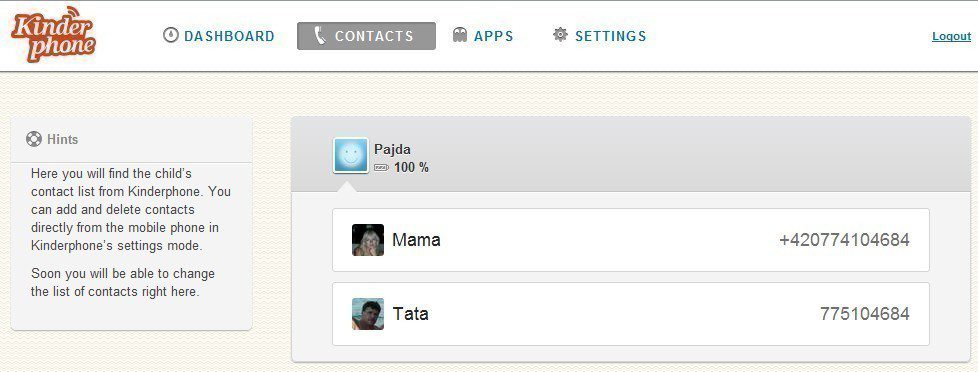This screenshot has height=372, width=978.
Task: Click the Settings gear icon
Action: pyautogui.click(x=560, y=35)
